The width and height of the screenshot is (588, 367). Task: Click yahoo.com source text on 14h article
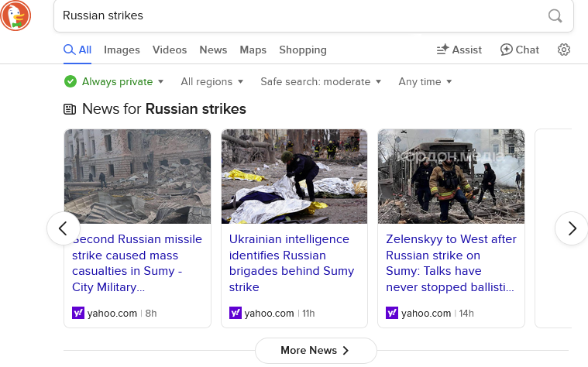[426, 314]
